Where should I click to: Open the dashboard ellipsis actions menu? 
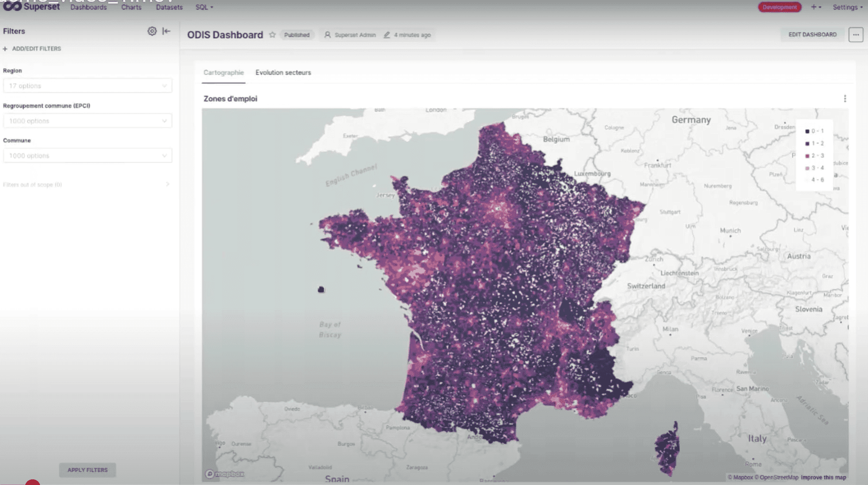[x=855, y=35]
